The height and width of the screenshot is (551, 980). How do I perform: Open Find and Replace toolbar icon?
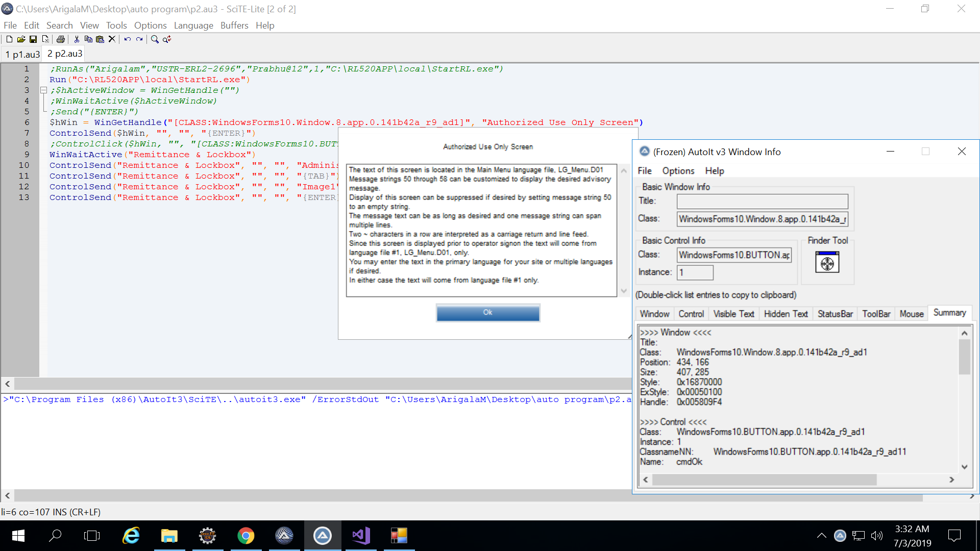pyautogui.click(x=167, y=39)
